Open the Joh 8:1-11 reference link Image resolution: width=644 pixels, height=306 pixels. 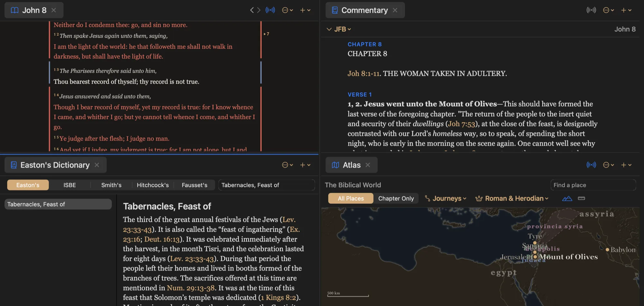click(x=363, y=74)
